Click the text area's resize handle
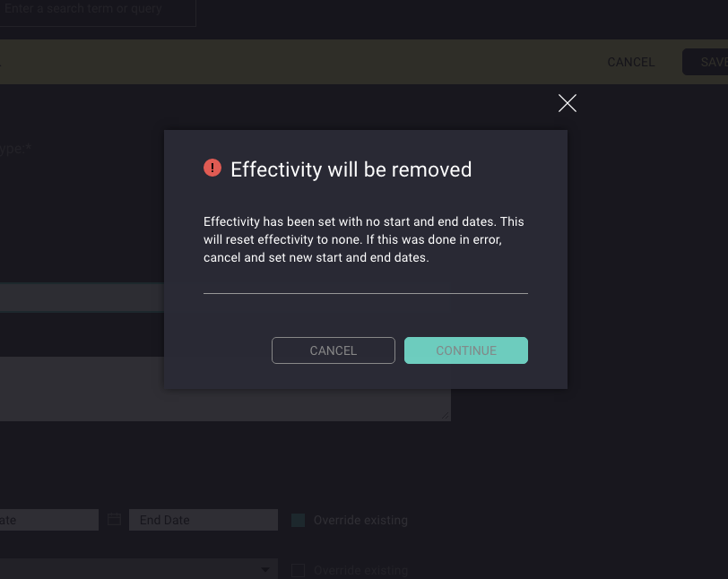The image size is (728, 579). point(446,416)
